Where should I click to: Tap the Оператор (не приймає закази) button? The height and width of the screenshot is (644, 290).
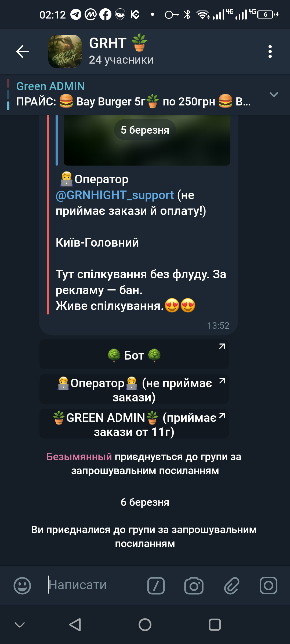pos(134,389)
